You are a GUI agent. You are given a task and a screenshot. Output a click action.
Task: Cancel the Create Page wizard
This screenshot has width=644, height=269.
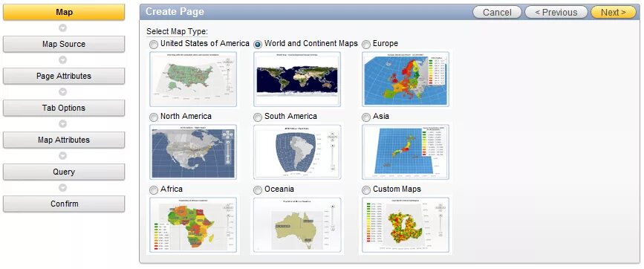coord(497,13)
